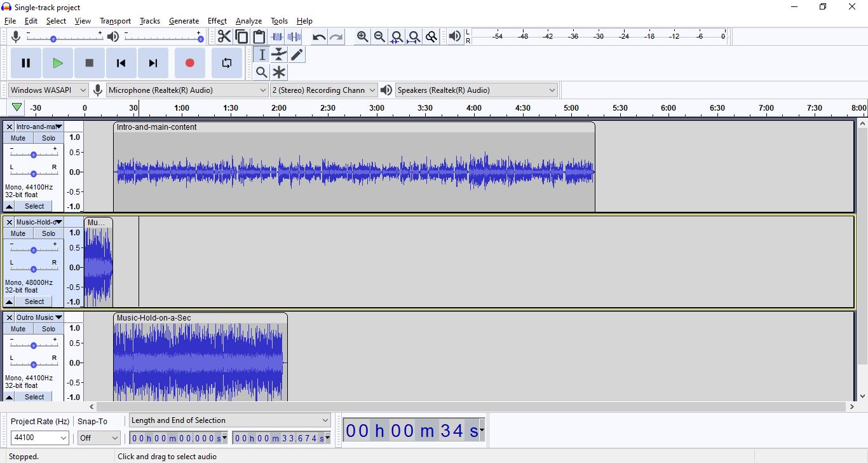Viewport: 868px width, 463px height.
Task: Close the Outro Music track
Action: (x=10, y=317)
